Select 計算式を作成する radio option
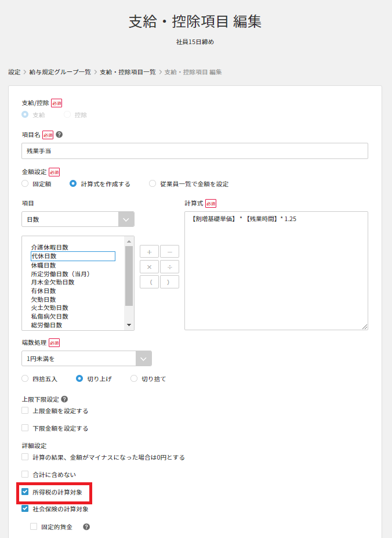Image resolution: width=392 pixels, height=538 pixels. coord(72,183)
